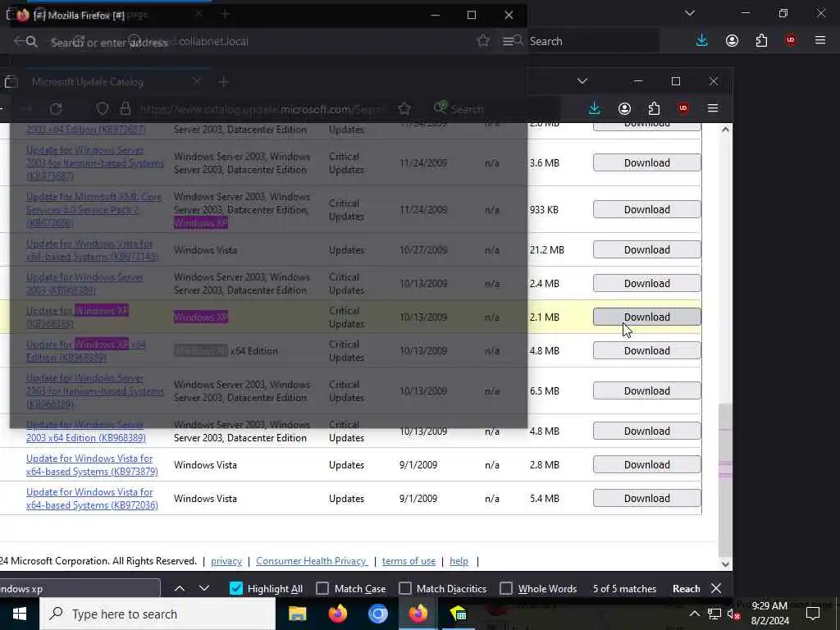
Task: Download the 6.5 MB Itanium update
Action: click(x=646, y=391)
